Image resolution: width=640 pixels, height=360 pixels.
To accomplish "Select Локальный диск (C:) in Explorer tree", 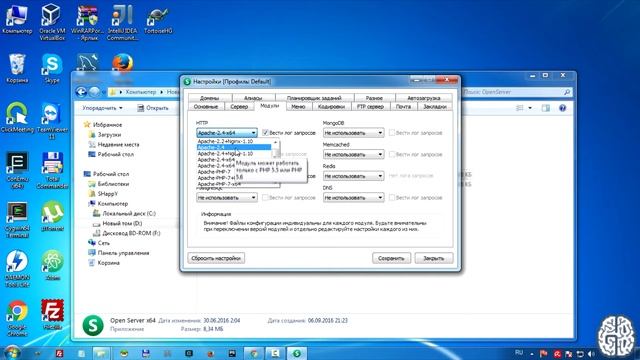I will pyautogui.click(x=129, y=213).
